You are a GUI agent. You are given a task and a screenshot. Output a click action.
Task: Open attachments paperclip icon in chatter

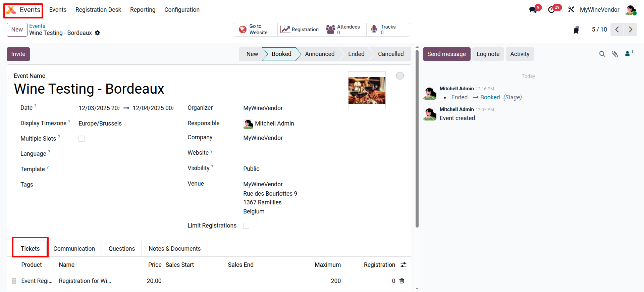pos(615,54)
